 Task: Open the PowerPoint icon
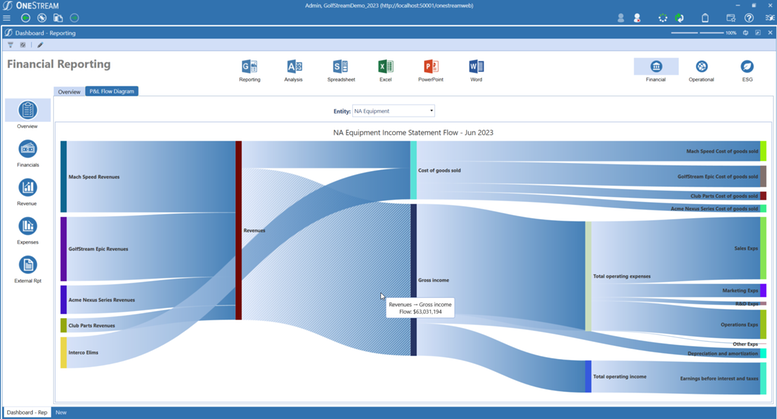[431, 66]
